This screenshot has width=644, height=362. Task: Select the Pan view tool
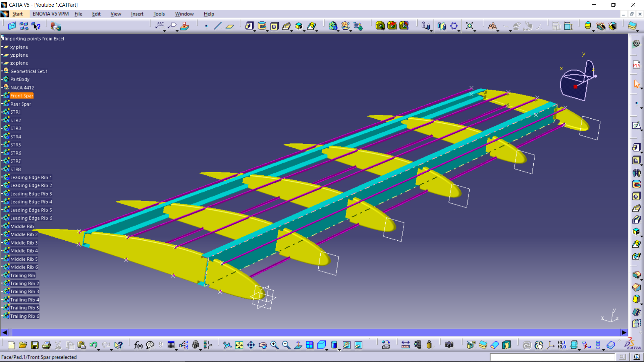(x=251, y=345)
